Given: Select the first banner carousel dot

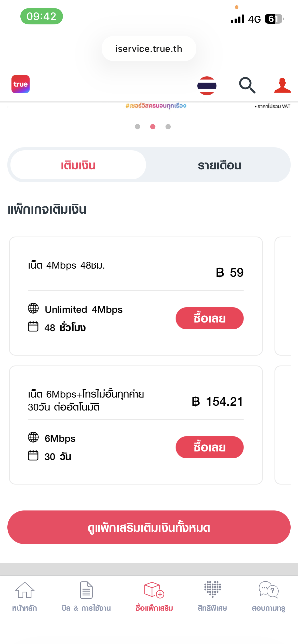Looking at the screenshot, I should tap(138, 127).
